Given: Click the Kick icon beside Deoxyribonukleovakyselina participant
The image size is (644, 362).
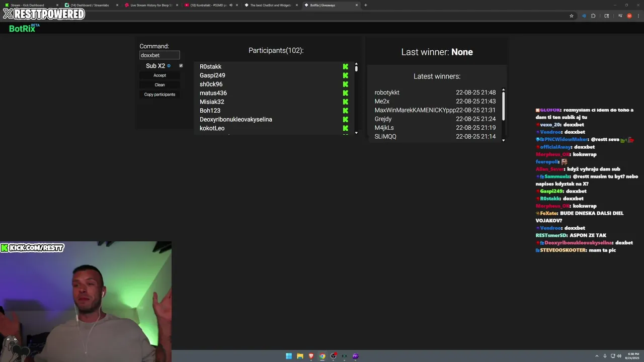Looking at the screenshot, I should pos(346,119).
